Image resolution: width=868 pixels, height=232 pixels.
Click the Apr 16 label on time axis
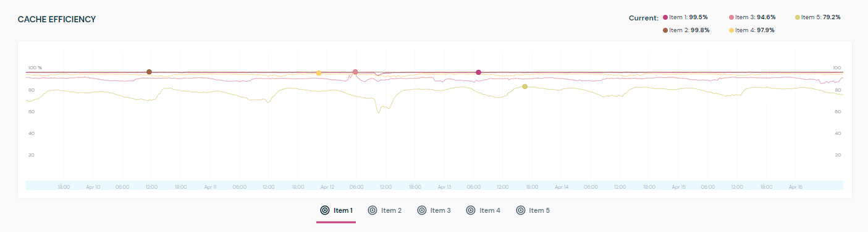click(x=796, y=186)
